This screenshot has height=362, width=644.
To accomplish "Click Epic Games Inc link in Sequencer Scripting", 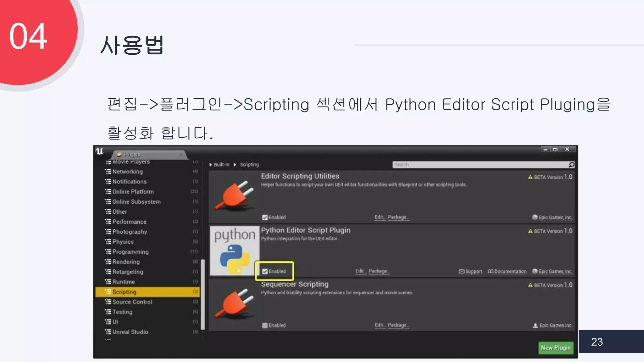I will (x=556, y=326).
